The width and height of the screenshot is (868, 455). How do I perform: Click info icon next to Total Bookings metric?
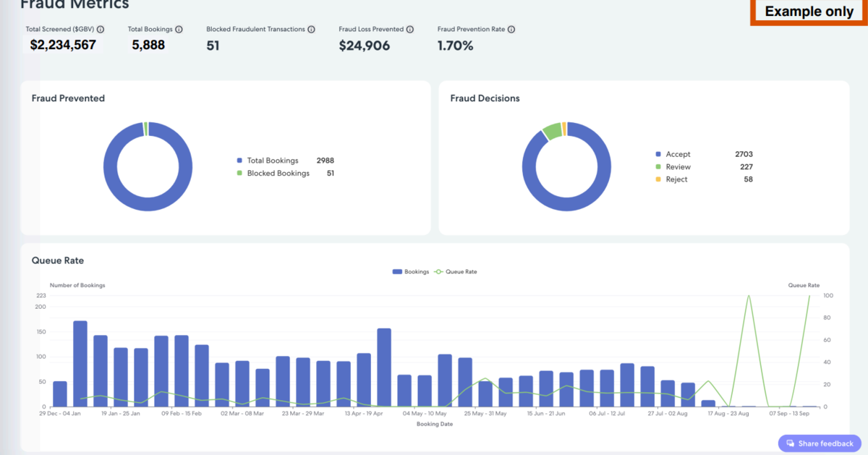pyautogui.click(x=179, y=30)
